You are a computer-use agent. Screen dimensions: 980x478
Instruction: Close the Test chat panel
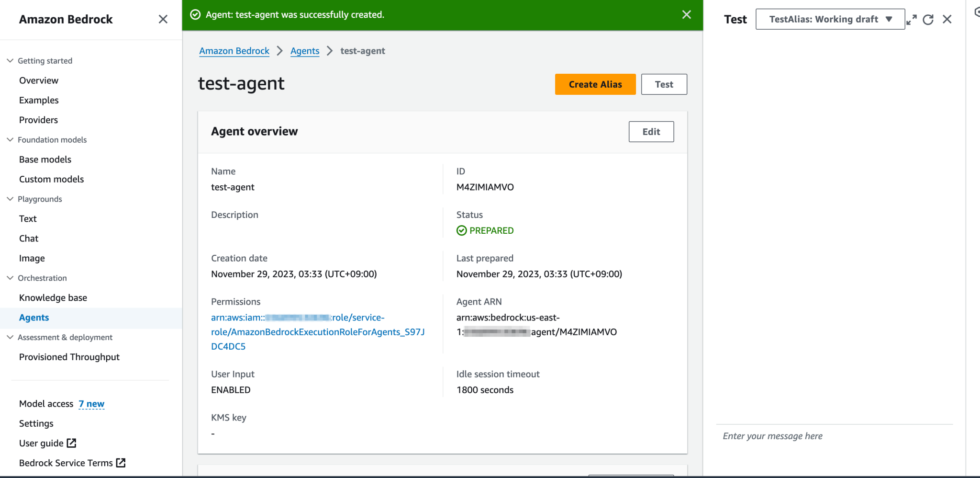(x=947, y=19)
